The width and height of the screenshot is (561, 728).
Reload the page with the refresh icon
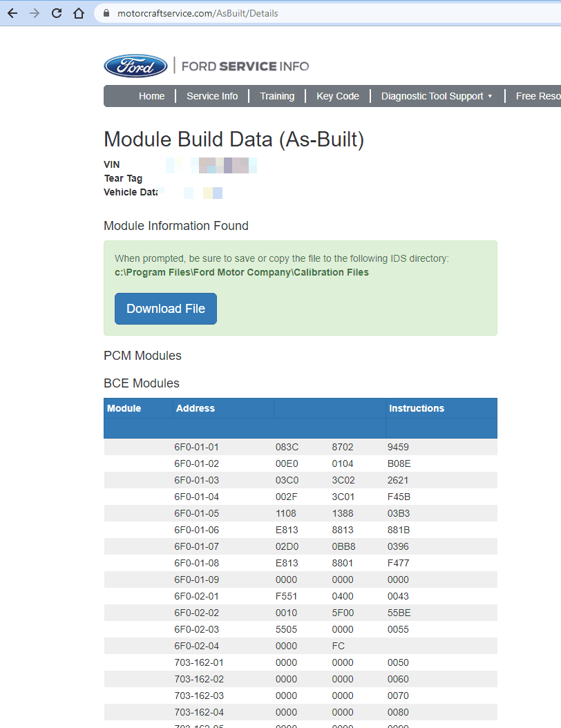[57, 13]
